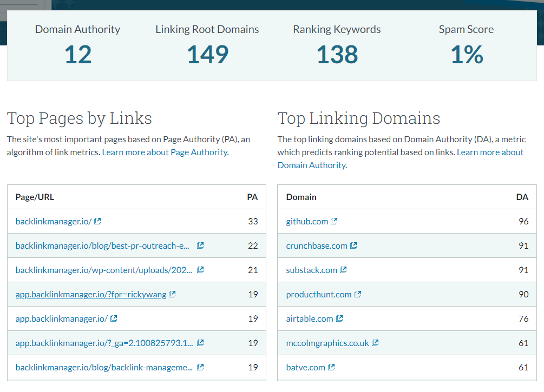Click the Domain column header
Viewport: 544px width, 392px height.
pyautogui.click(x=301, y=197)
